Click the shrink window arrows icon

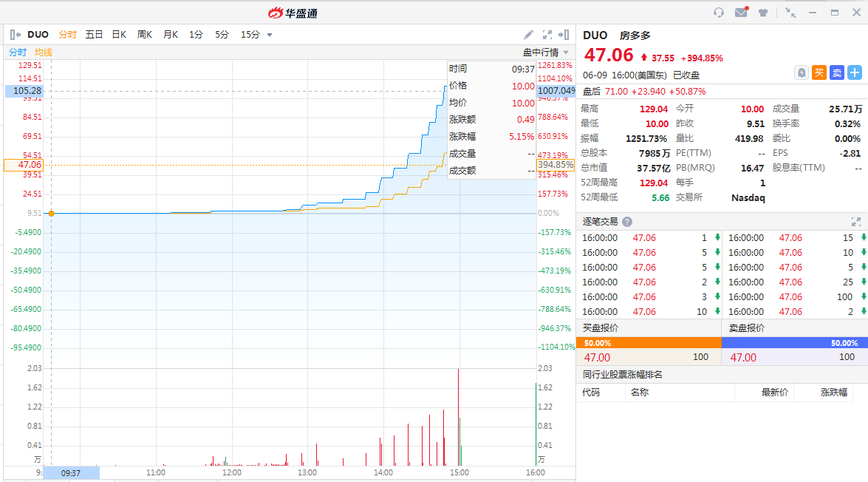[790, 13]
